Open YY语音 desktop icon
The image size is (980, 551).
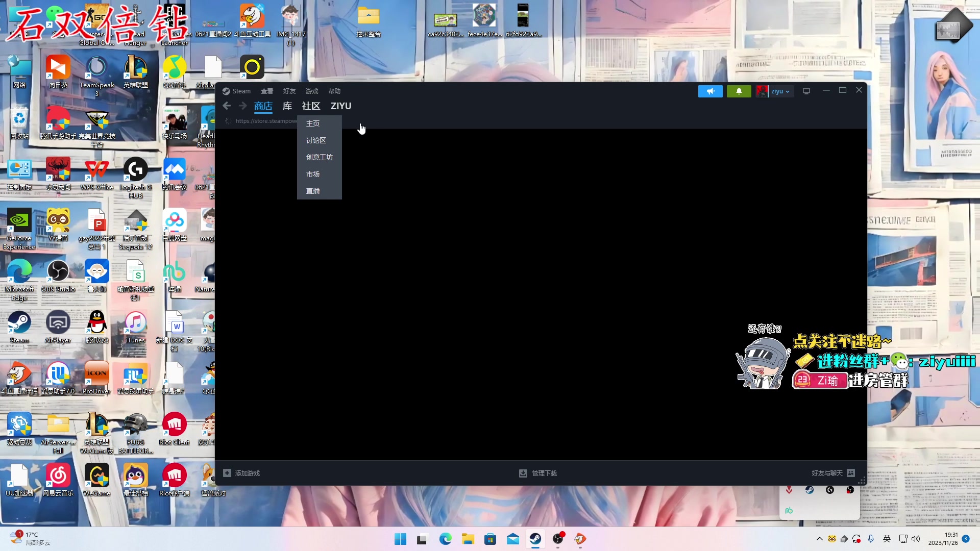[58, 225]
